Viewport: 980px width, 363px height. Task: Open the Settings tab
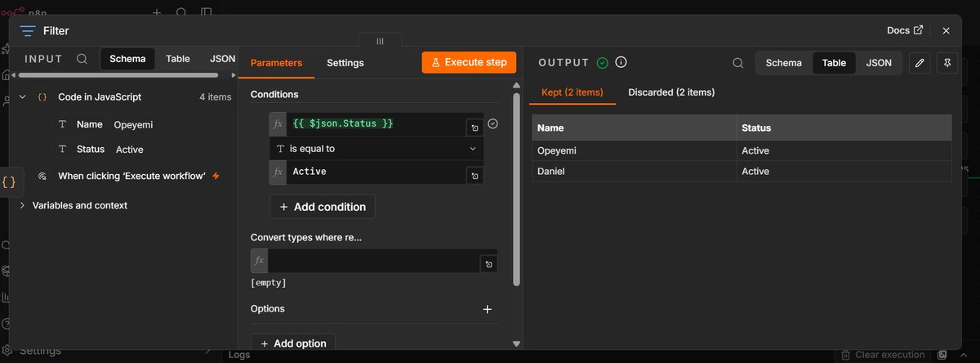point(345,63)
